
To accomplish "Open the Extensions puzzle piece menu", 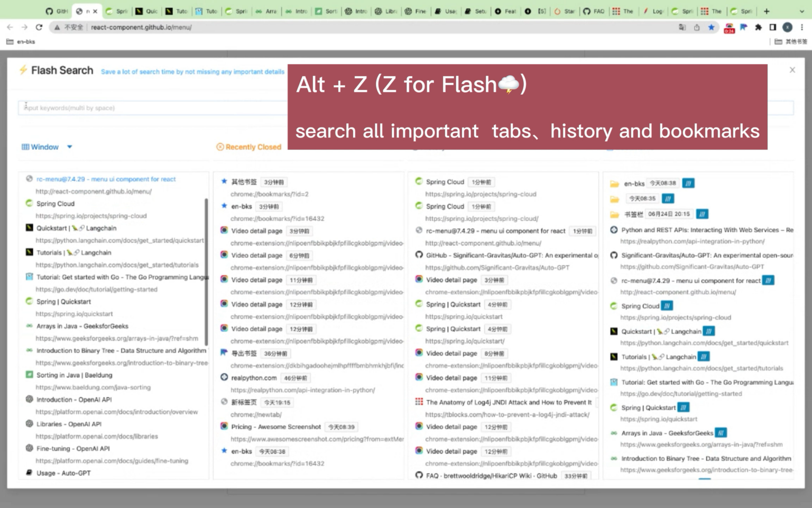I will pos(758,27).
